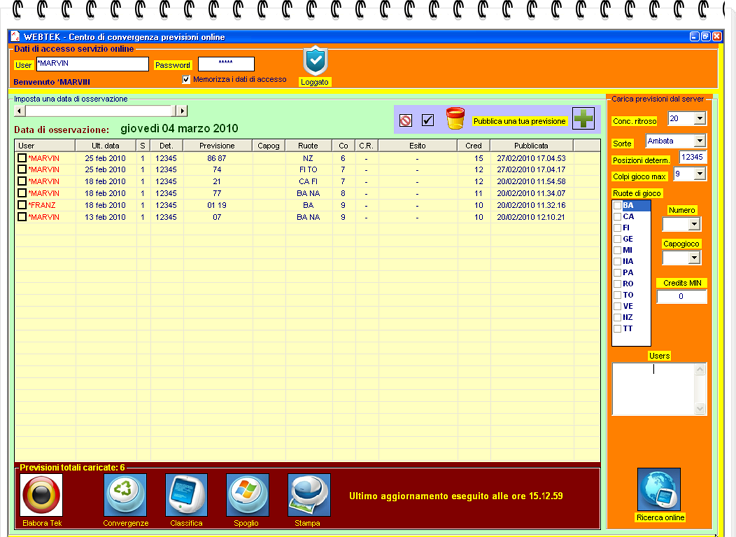Click the Previsione column header
736x537 pixels.
[x=217, y=145]
